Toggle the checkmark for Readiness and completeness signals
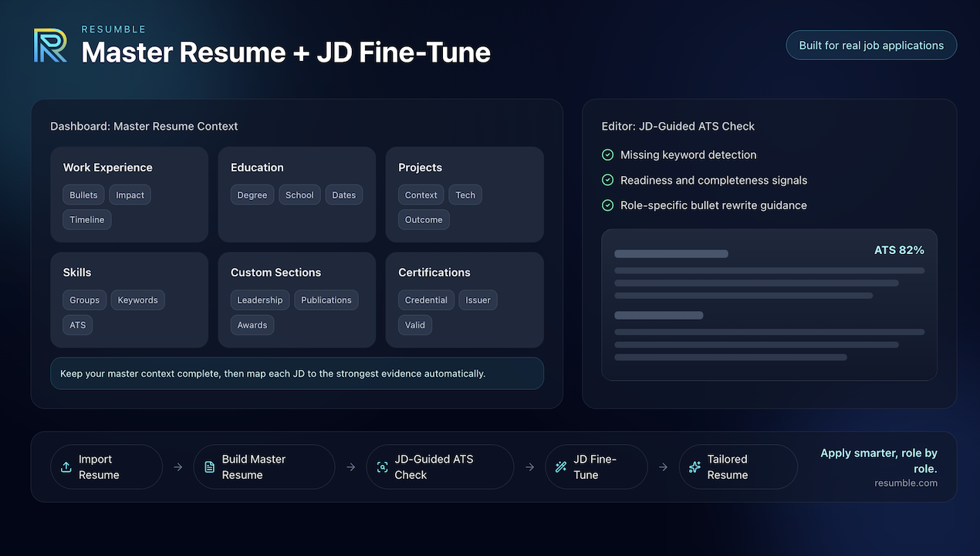 607,180
